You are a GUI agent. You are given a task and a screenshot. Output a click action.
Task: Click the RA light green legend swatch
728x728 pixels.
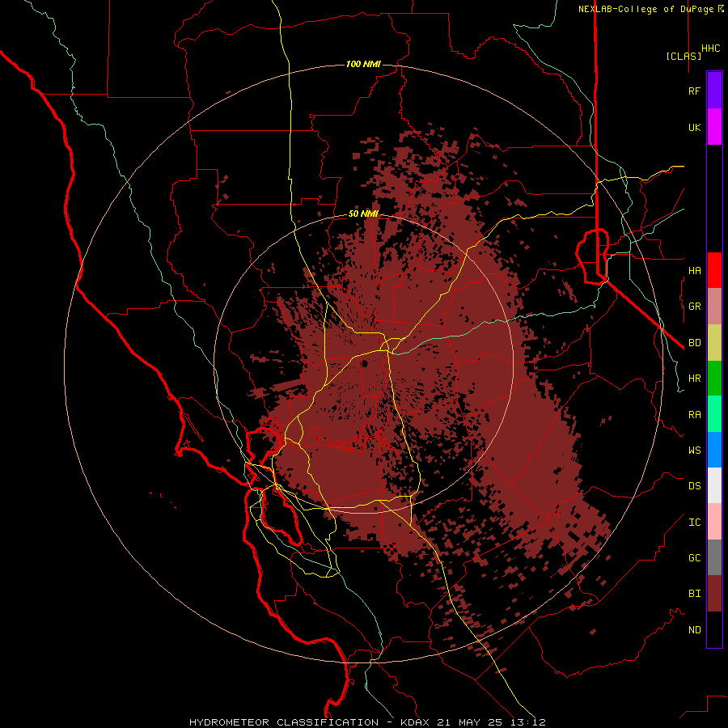(x=714, y=414)
